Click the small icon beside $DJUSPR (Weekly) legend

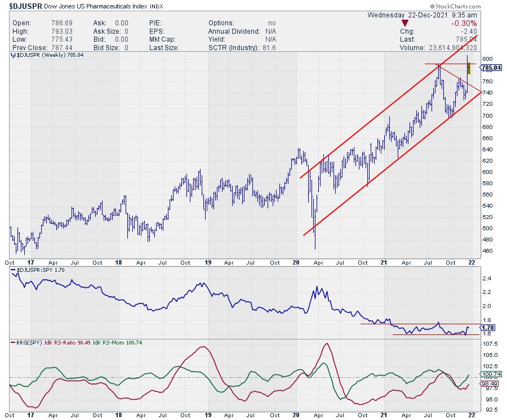point(12,55)
